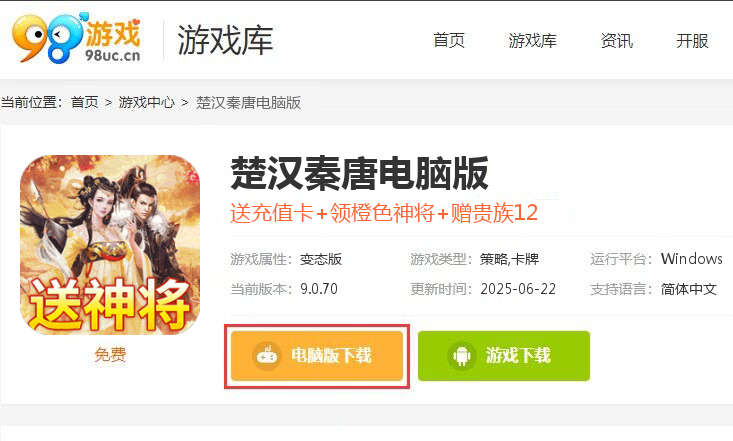Click the green 游戏下载 button

pyautogui.click(x=504, y=356)
